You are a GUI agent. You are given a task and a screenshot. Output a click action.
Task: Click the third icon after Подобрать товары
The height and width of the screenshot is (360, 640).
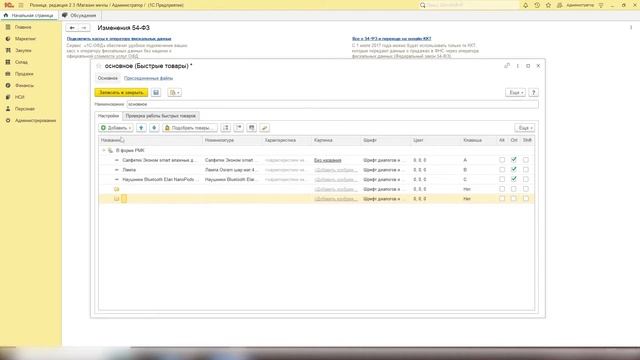[x=251, y=128]
